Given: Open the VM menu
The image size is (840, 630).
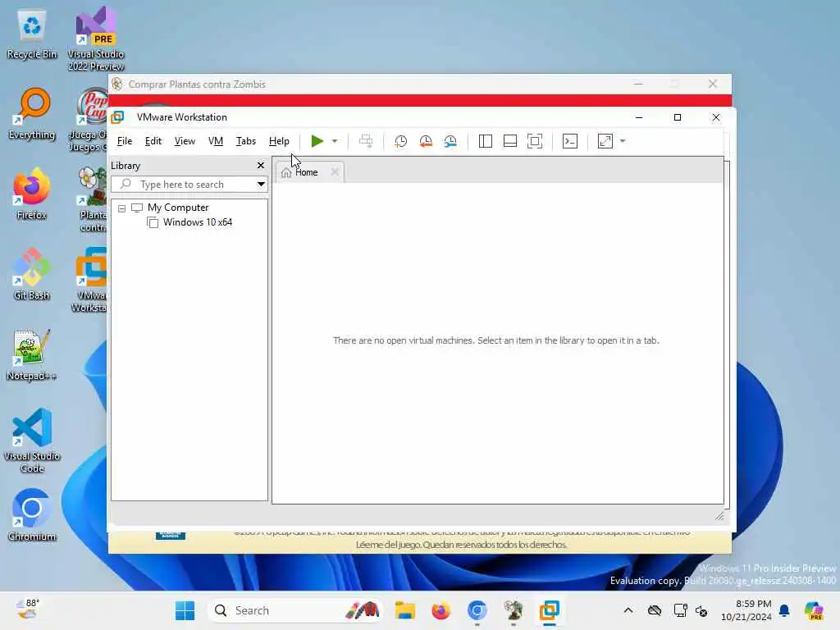Looking at the screenshot, I should pos(216,141).
